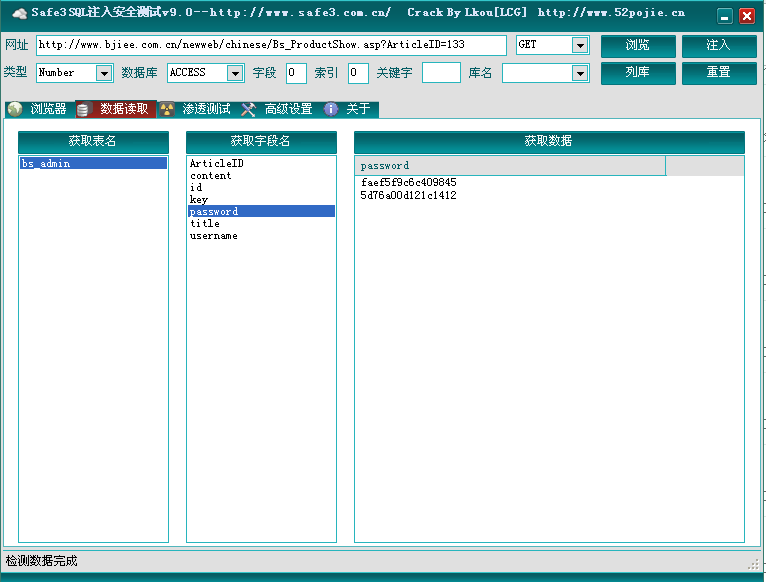Expand the 数据库 ACCESS dropdown

235,73
